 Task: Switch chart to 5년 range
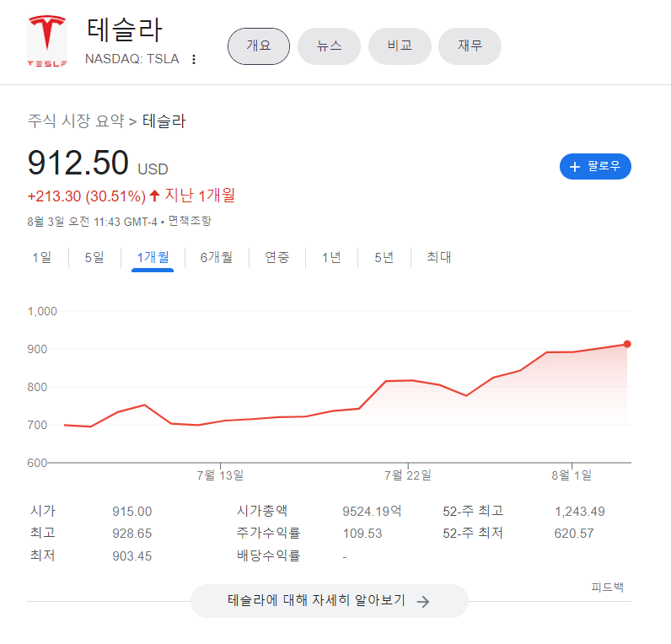pyautogui.click(x=384, y=257)
